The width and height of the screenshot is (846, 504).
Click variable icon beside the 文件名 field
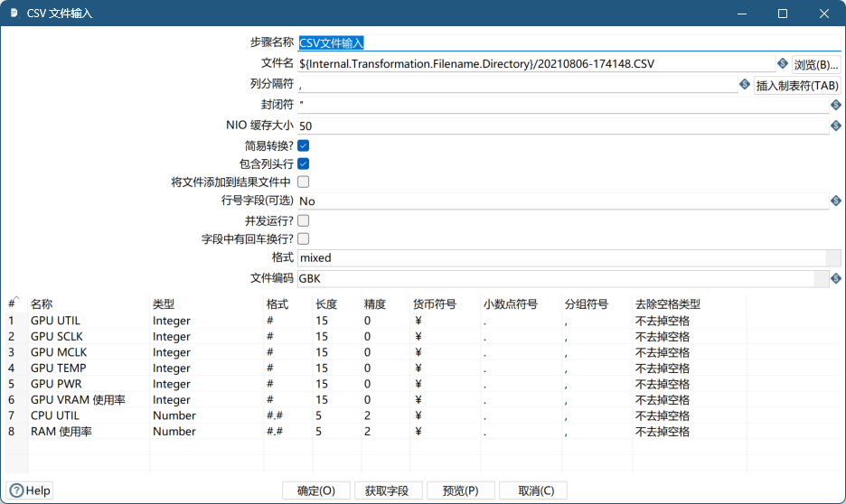[x=782, y=63]
